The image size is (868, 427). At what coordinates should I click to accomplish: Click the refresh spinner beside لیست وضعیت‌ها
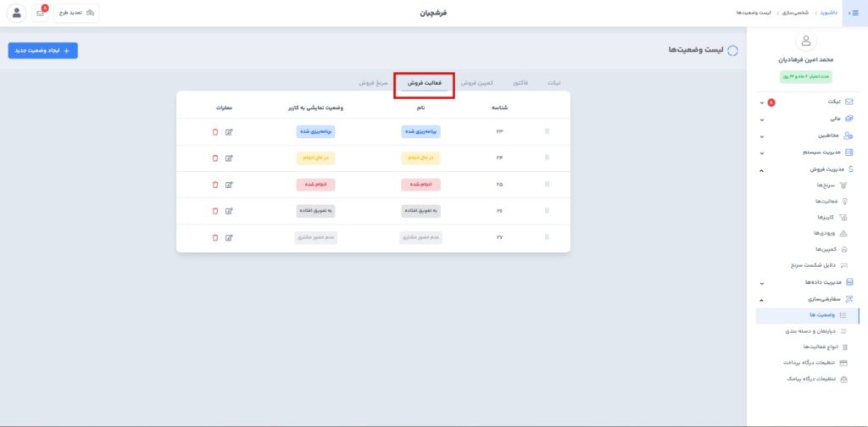pos(732,51)
